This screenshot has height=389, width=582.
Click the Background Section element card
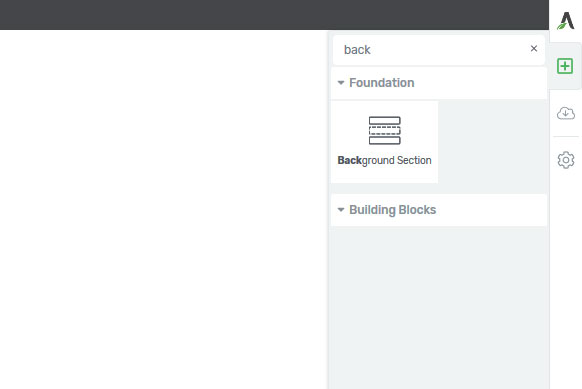[385, 142]
